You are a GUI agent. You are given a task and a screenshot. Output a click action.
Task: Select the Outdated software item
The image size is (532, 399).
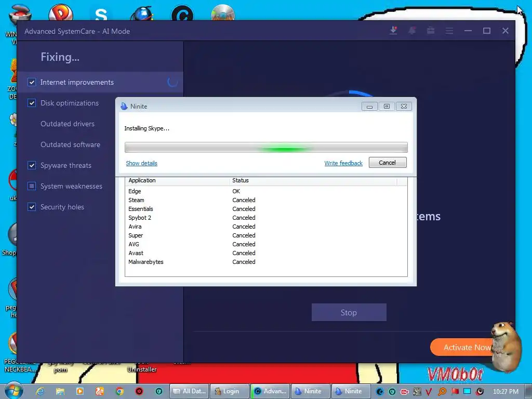(x=70, y=144)
